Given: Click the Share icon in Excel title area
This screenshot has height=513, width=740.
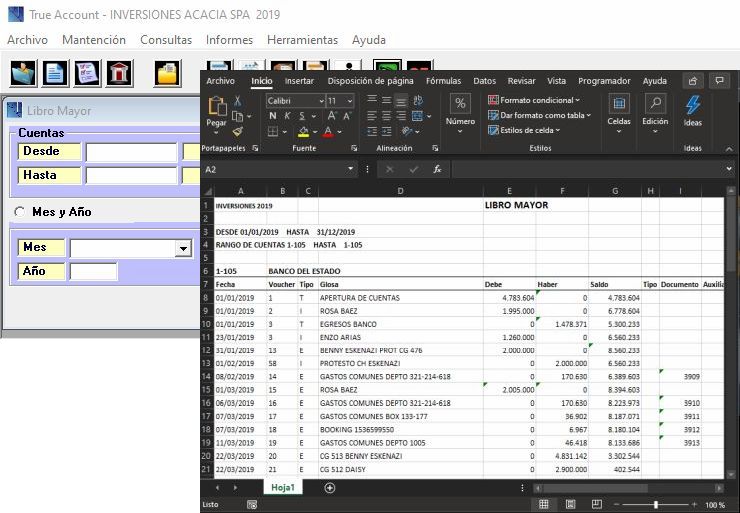Looking at the screenshot, I should coord(693,81).
